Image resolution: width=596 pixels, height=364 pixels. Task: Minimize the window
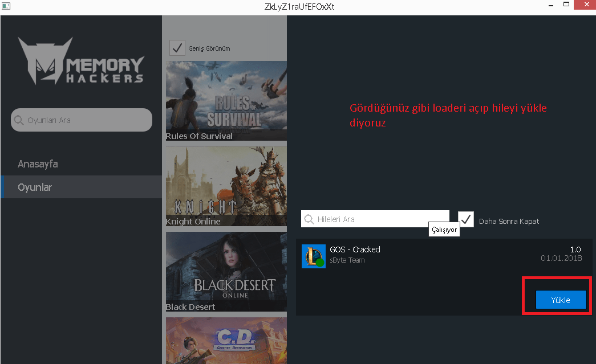551,5
